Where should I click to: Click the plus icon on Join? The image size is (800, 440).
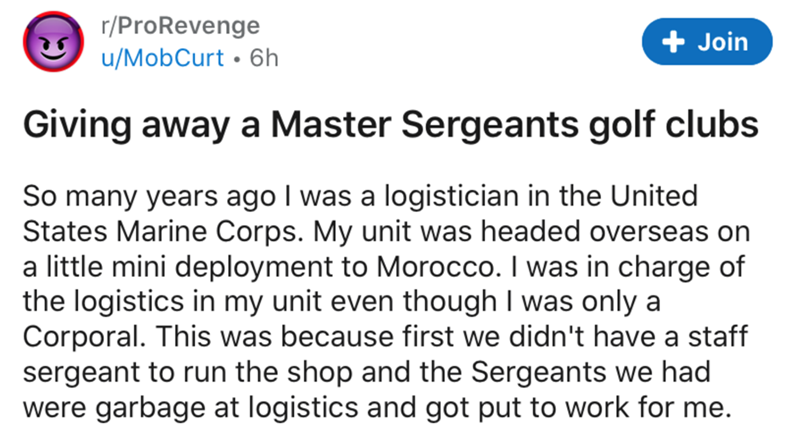(x=671, y=42)
